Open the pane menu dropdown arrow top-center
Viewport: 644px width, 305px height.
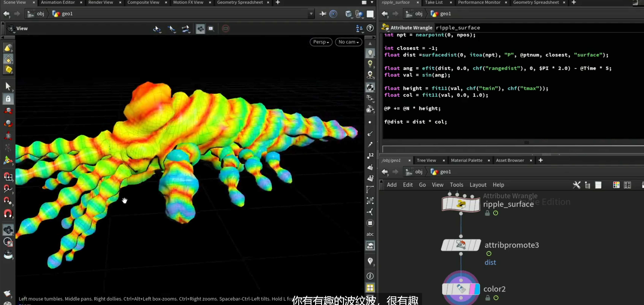[x=372, y=2]
